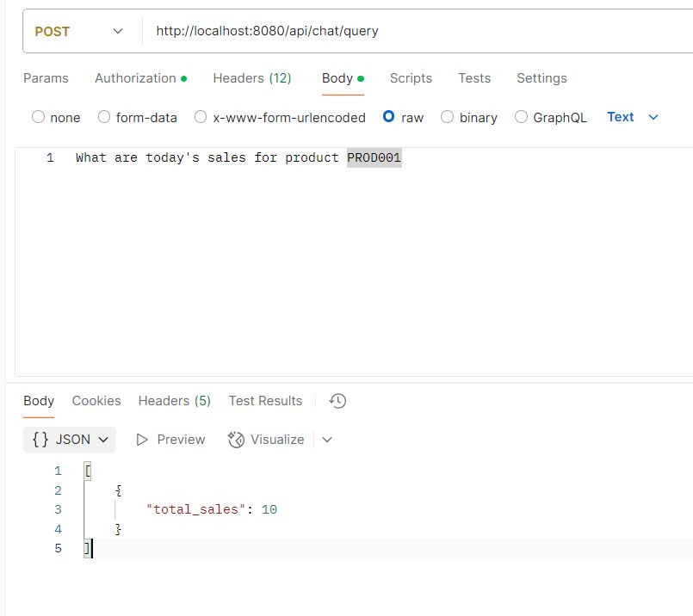The width and height of the screenshot is (693, 616).
Task: Open the Tests tab
Action: click(x=474, y=78)
